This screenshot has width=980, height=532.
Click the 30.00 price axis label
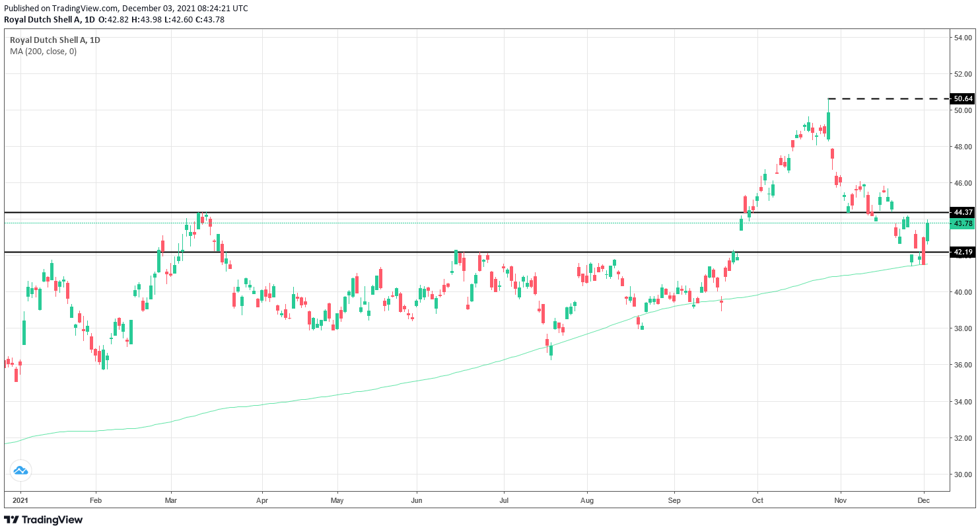963,475
